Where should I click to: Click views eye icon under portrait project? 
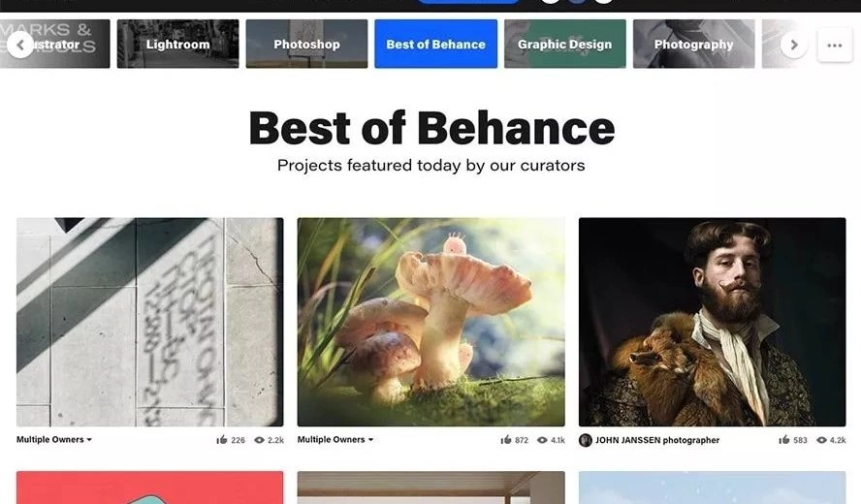click(821, 440)
